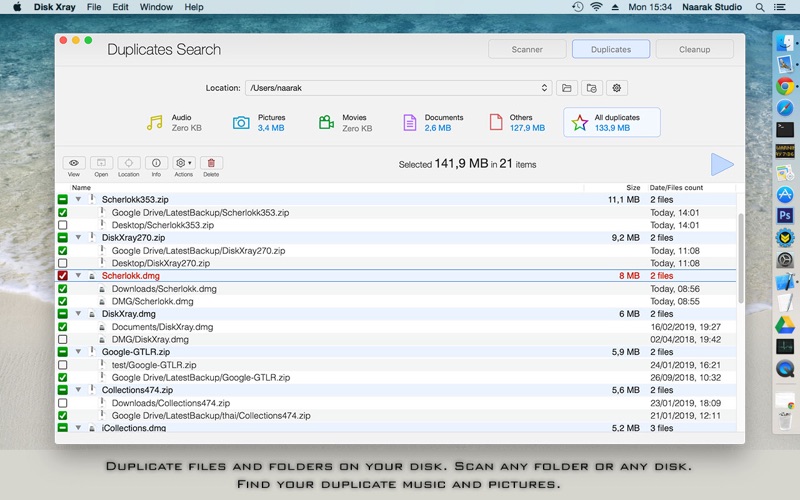This screenshot has width=800, height=500.
Task: Switch to the Duplicates tab
Action: pyautogui.click(x=611, y=49)
